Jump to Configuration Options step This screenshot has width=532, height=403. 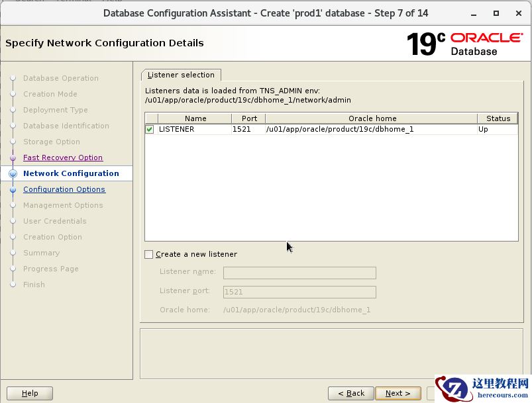click(x=64, y=189)
